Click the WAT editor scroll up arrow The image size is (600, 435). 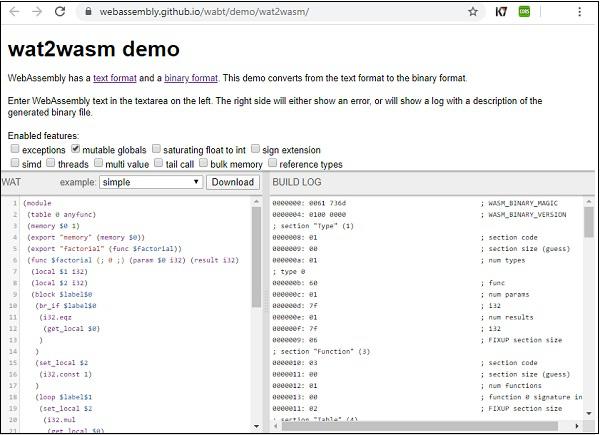click(256, 202)
